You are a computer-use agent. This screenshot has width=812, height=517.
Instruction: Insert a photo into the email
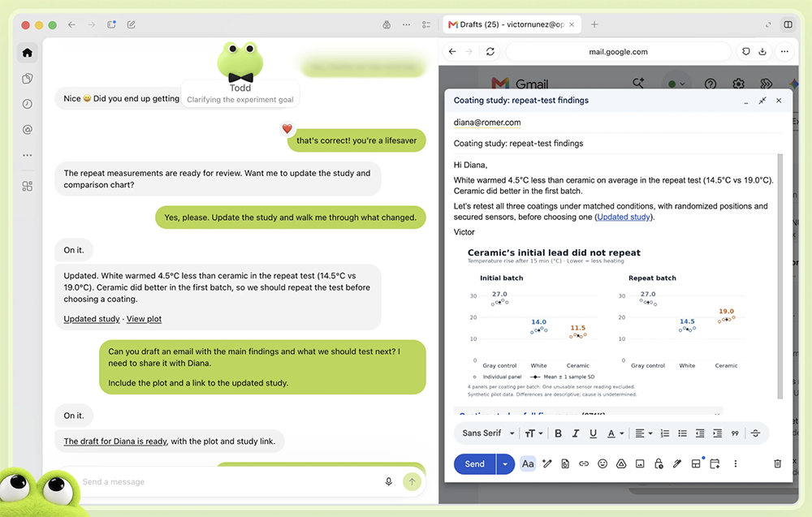640,463
